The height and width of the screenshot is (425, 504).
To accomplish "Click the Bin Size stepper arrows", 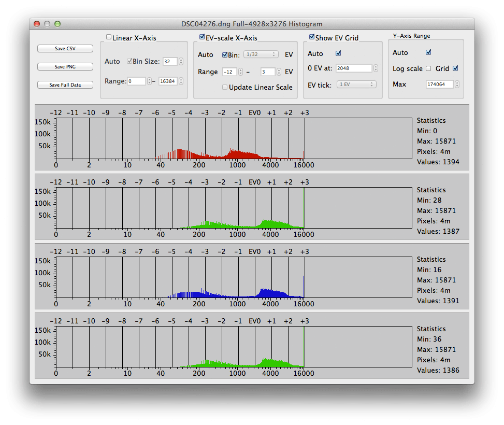I will click(x=181, y=61).
